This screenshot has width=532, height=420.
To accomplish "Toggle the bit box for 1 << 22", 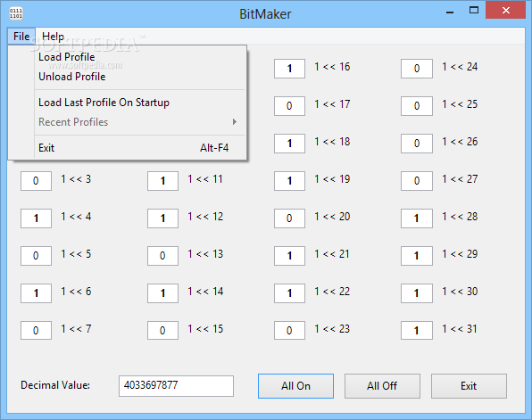I will click(289, 293).
